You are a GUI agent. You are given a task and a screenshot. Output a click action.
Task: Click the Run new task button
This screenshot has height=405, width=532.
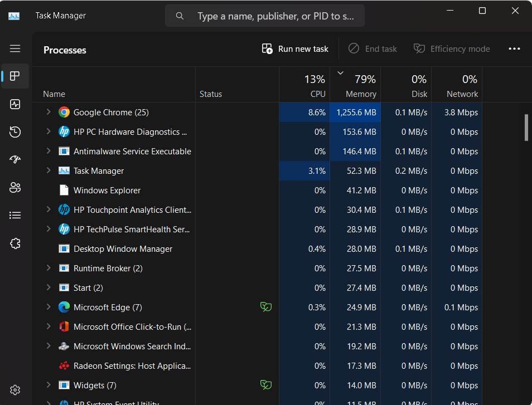point(294,48)
